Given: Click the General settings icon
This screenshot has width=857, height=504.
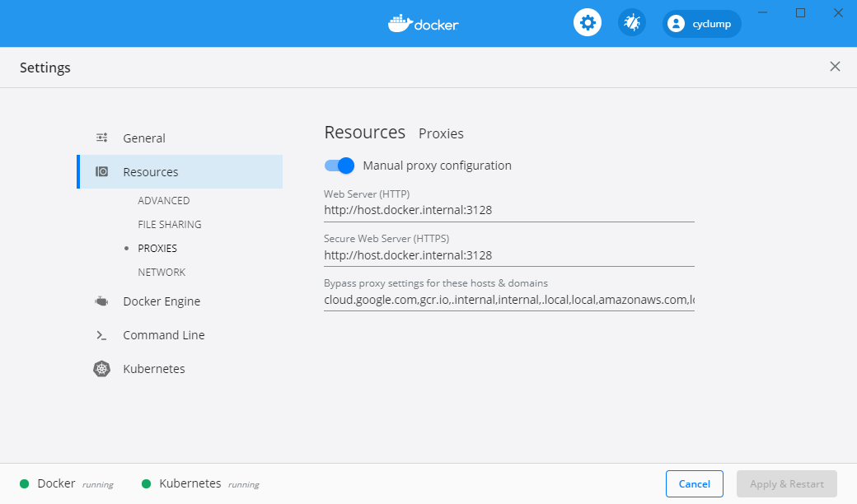Looking at the screenshot, I should 102,138.
